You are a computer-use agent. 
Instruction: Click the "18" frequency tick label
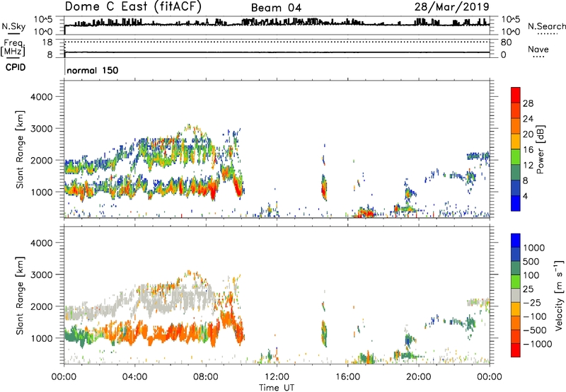(x=47, y=42)
